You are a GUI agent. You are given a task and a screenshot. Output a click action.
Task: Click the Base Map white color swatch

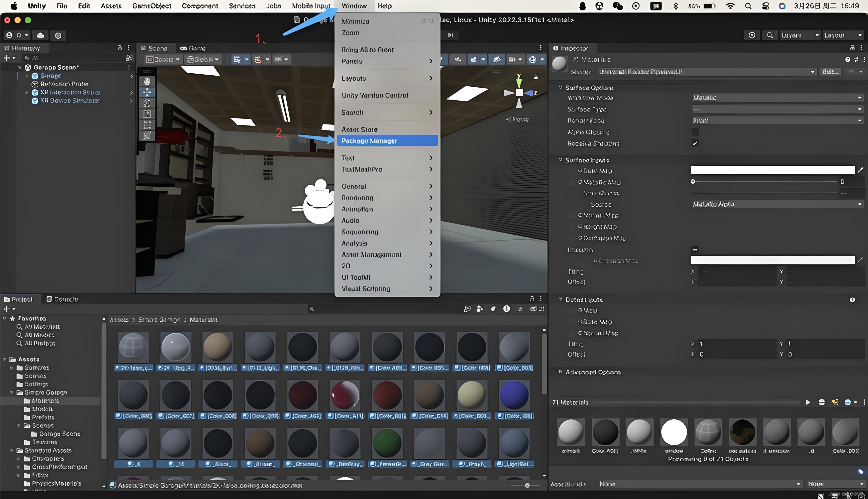click(772, 170)
